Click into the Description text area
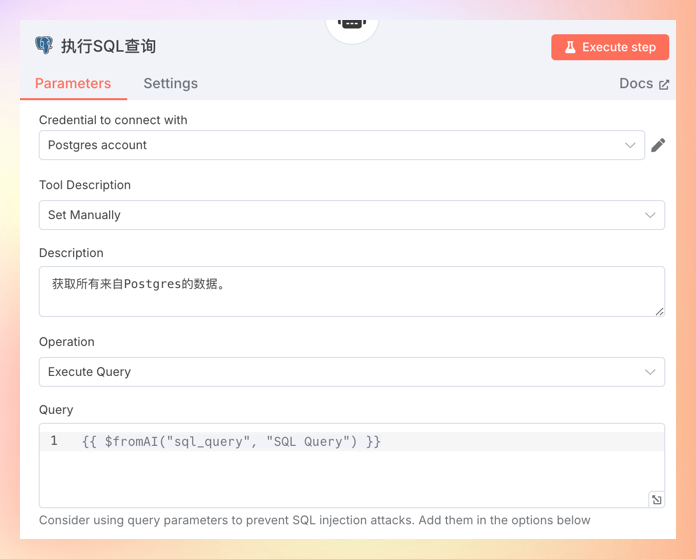Image resolution: width=696 pixels, height=559 pixels. click(352, 291)
